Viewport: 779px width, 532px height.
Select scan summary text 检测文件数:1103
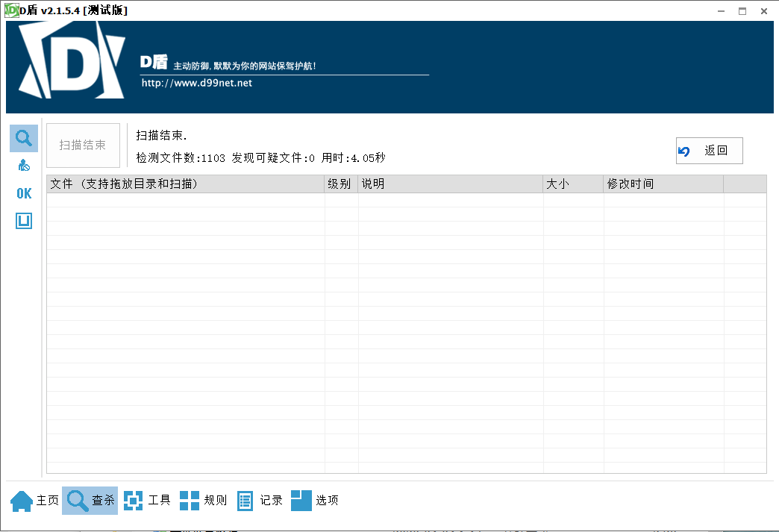(181, 158)
